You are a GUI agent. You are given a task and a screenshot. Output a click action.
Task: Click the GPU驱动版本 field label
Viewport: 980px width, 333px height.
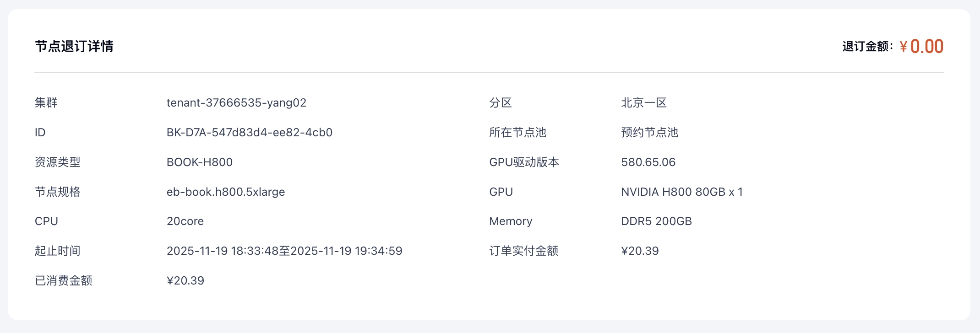[x=524, y=162]
